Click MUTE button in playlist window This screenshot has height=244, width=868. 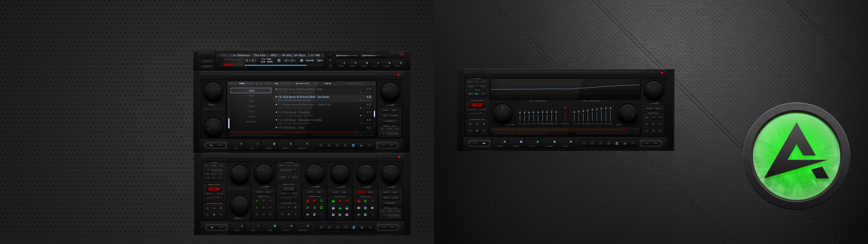pyautogui.click(x=385, y=110)
